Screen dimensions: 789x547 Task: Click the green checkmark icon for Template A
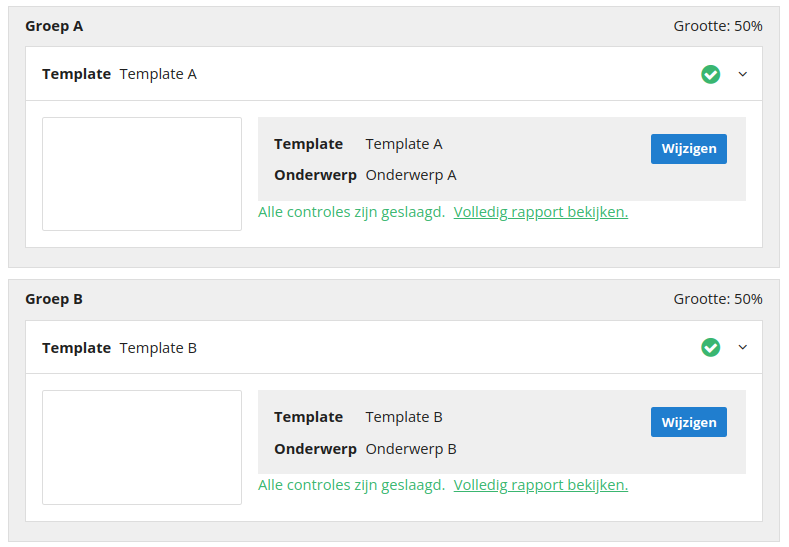coord(711,74)
